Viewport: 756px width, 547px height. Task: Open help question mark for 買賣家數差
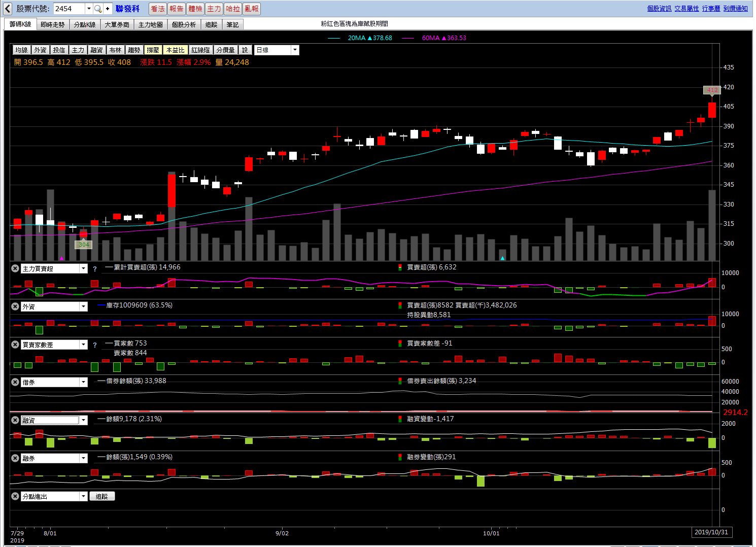pyautogui.click(x=95, y=345)
